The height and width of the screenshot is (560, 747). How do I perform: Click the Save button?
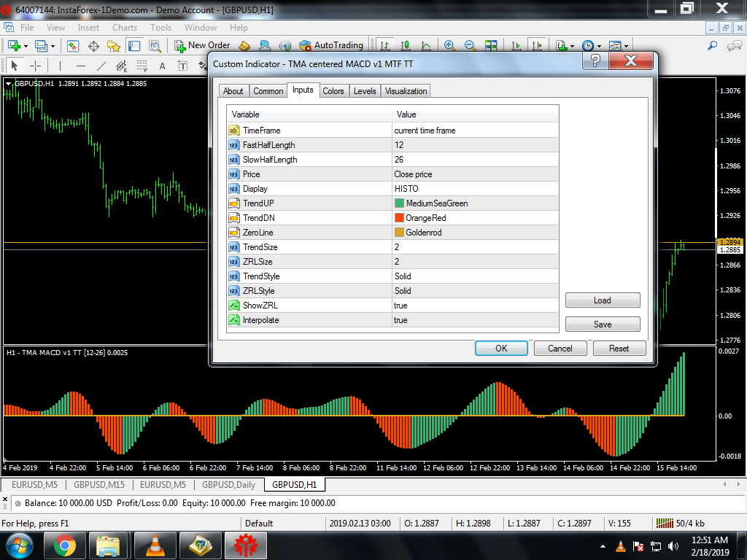pyautogui.click(x=602, y=324)
